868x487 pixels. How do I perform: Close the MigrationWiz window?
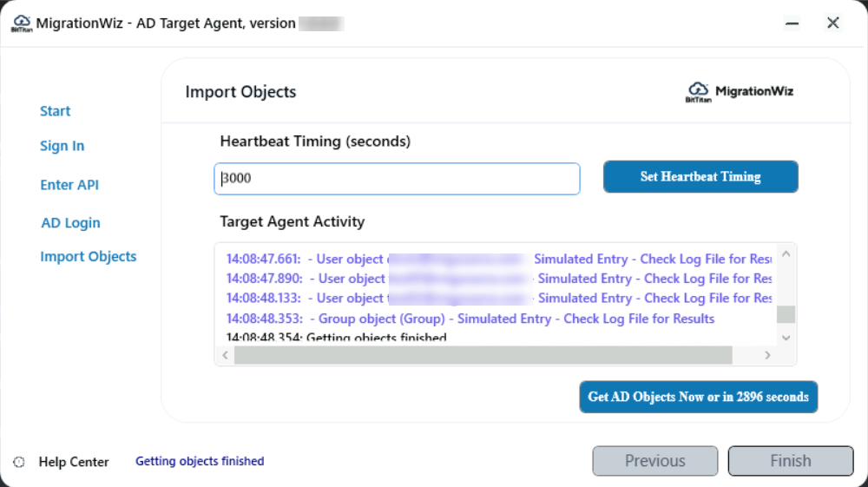(x=833, y=23)
